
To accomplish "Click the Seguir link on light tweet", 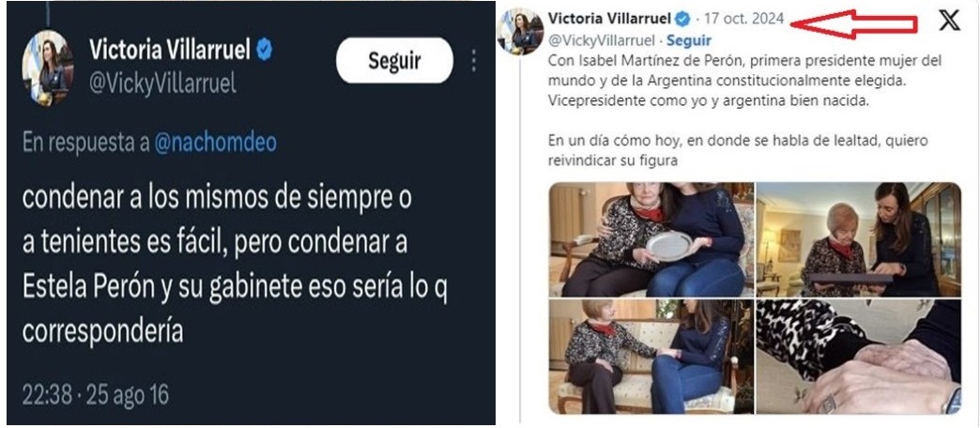I will 689,40.
